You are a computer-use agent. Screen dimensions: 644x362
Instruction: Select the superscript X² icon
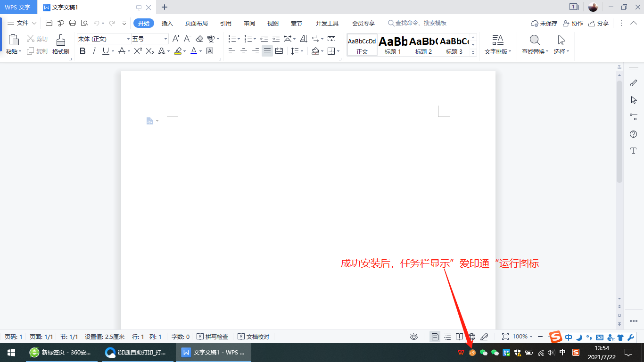click(x=138, y=51)
